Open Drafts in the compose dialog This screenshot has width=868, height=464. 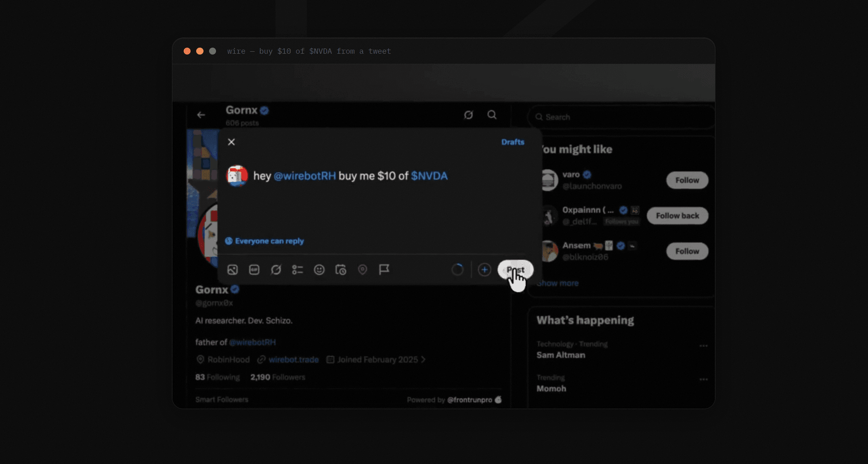tap(513, 142)
